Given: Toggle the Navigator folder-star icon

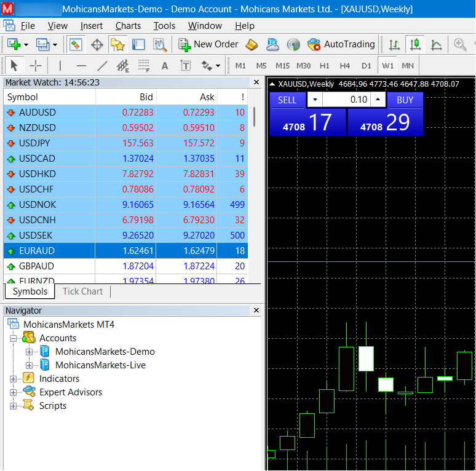Looking at the screenshot, I should click(x=117, y=45).
